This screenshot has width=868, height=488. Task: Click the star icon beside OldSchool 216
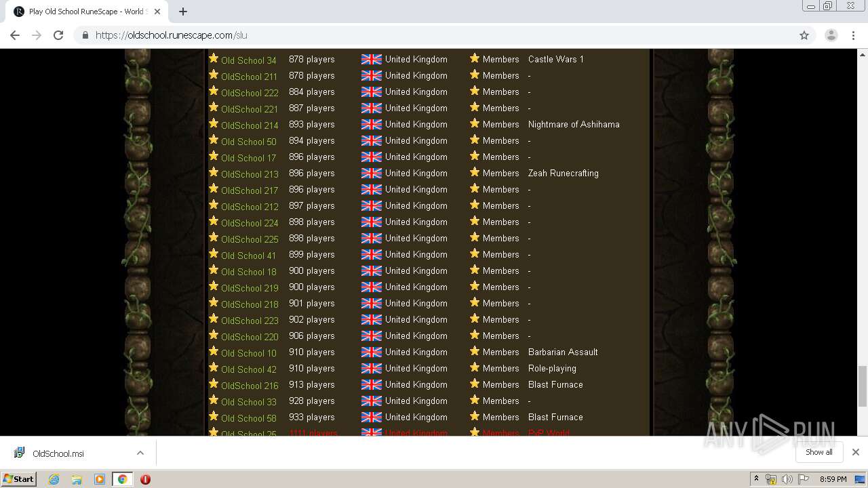[x=214, y=384]
